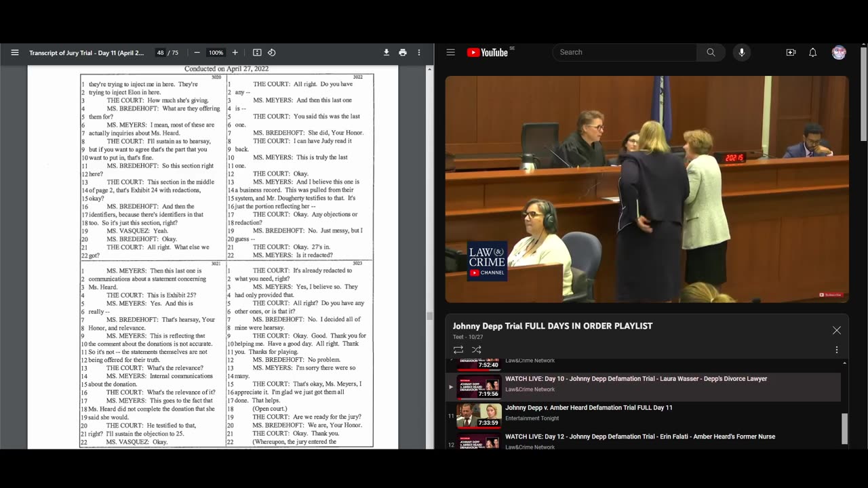868x488 pixels.
Task: Fit PDF page to width
Action: (257, 53)
